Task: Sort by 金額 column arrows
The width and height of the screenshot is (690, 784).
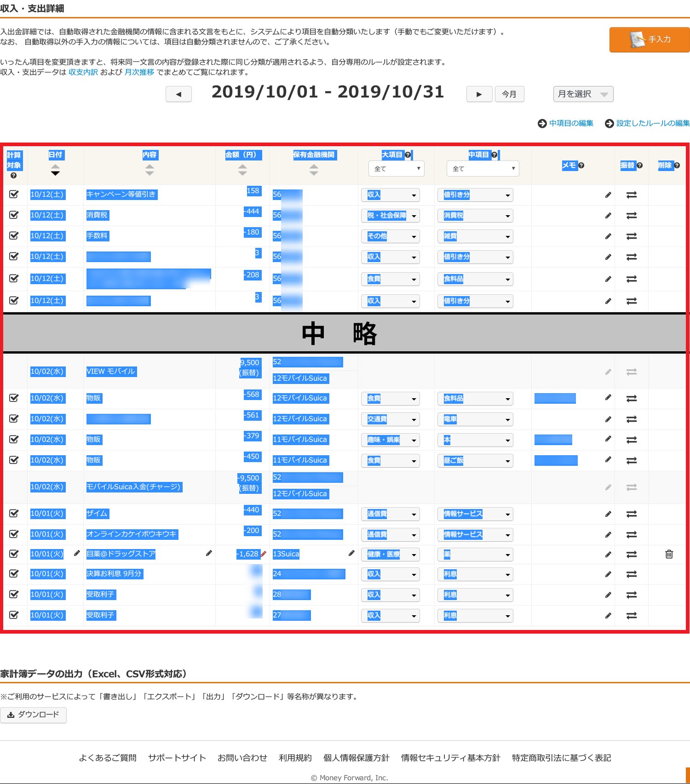Action: point(242,170)
